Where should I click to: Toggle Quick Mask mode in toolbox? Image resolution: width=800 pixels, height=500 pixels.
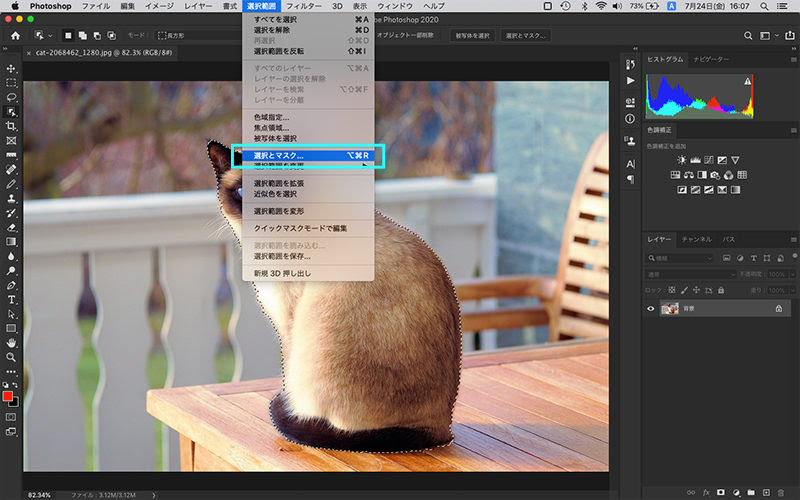(x=11, y=417)
